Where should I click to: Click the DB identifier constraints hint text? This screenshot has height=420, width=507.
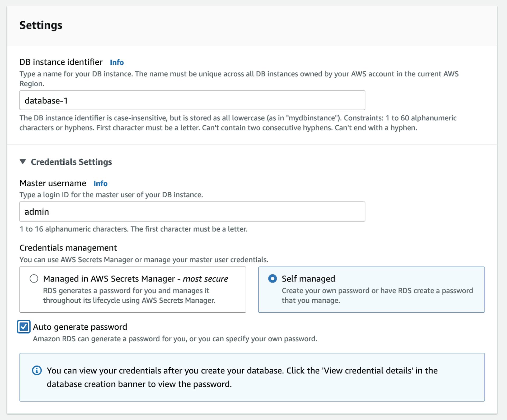(238, 122)
